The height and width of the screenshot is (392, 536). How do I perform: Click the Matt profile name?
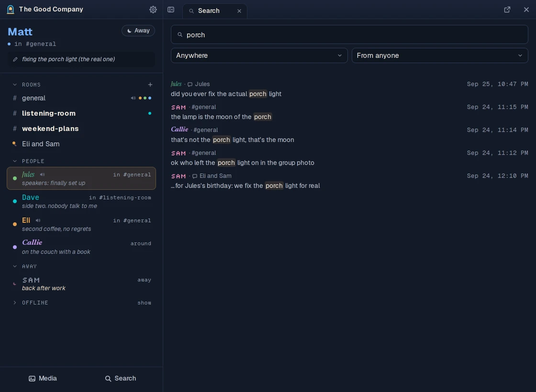(x=20, y=32)
